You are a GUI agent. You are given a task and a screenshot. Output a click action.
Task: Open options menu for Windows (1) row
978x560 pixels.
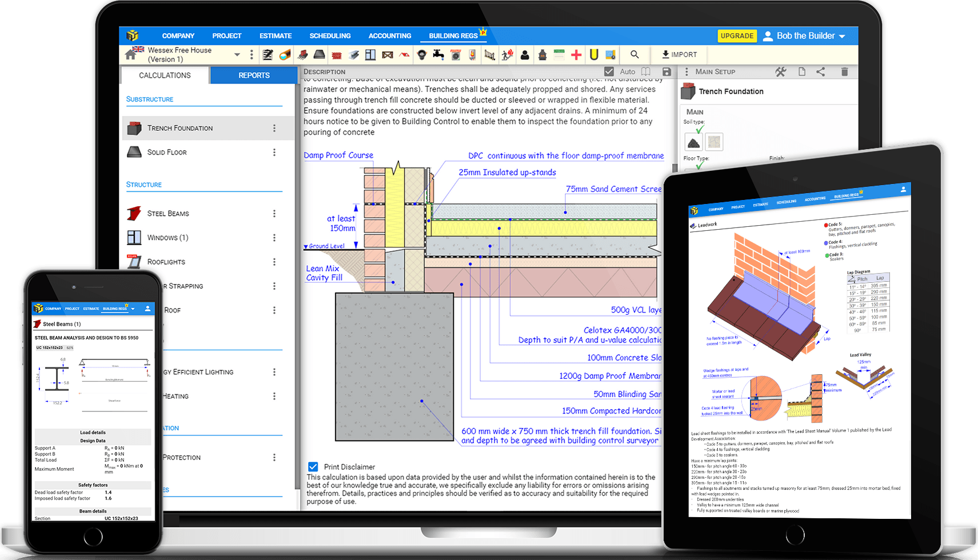274,237
